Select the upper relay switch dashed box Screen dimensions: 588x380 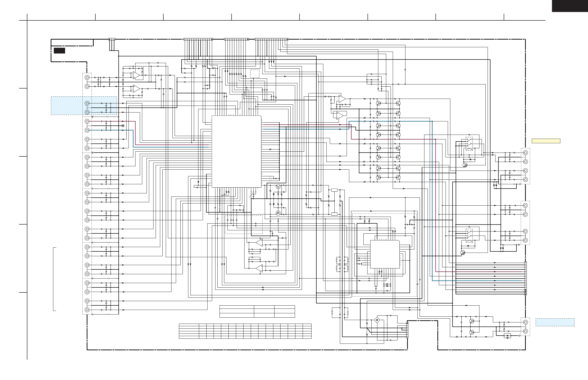pyautogui.click(x=469, y=144)
